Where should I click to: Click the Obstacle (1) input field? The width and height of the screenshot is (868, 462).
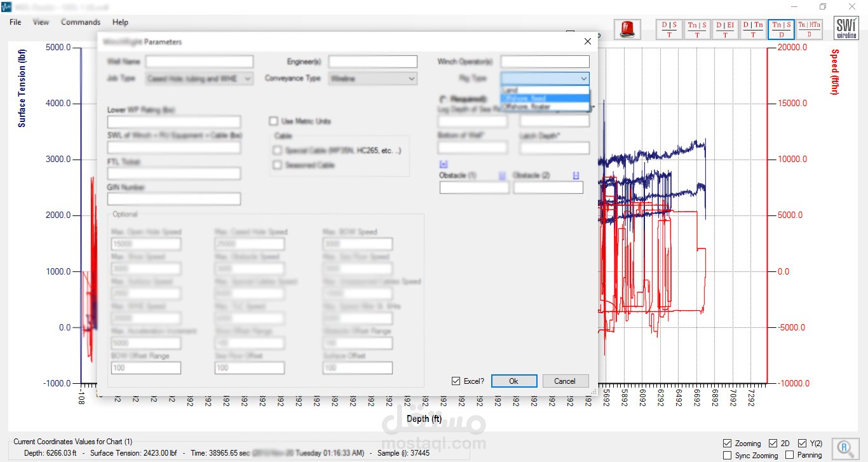(475, 187)
